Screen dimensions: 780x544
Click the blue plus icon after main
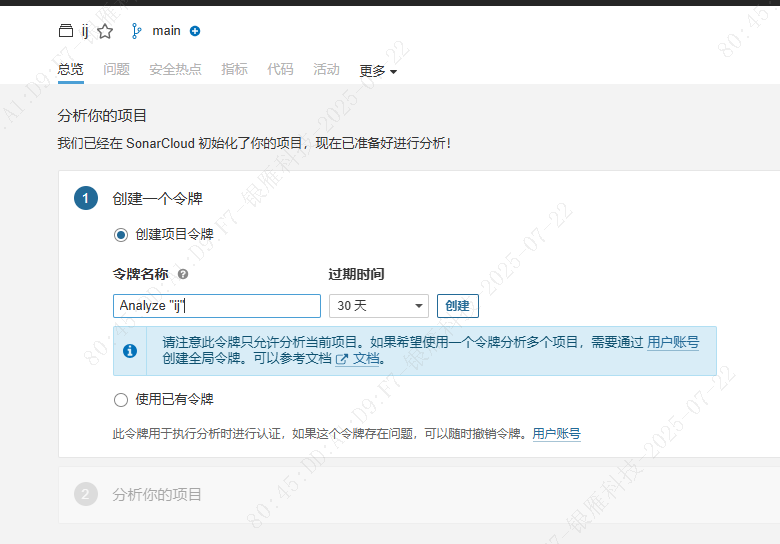tap(195, 31)
